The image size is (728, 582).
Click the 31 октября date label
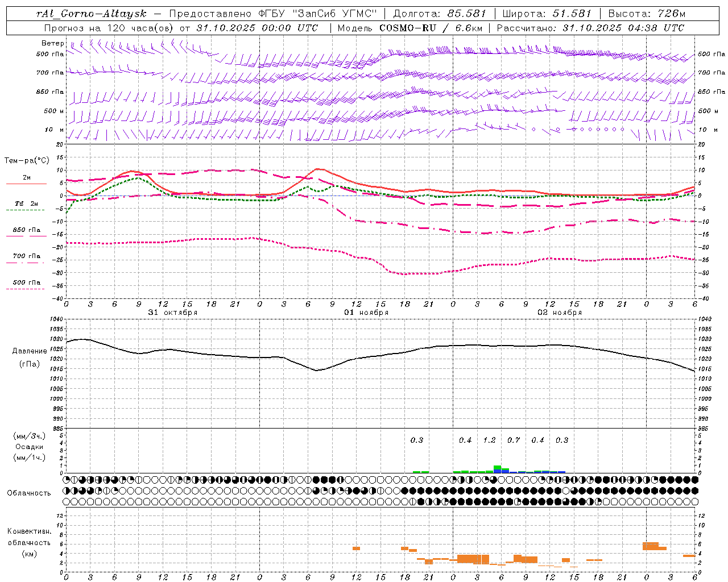pos(173,313)
